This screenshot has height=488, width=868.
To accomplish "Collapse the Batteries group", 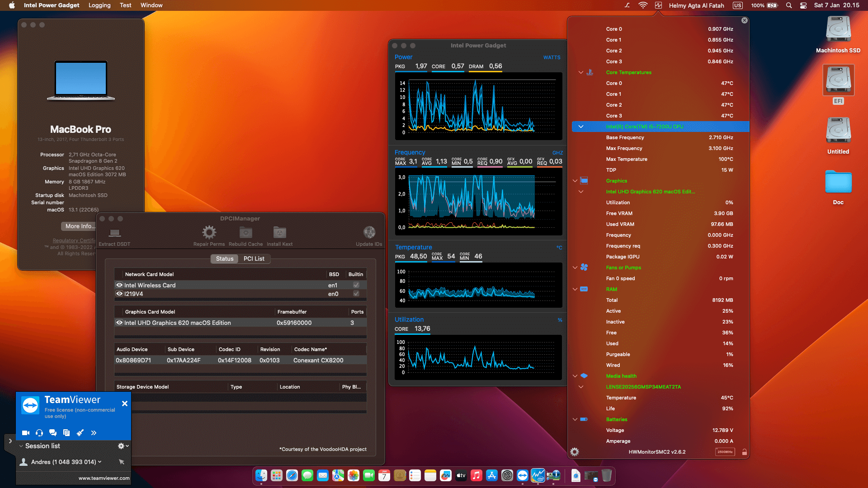I will click(575, 419).
